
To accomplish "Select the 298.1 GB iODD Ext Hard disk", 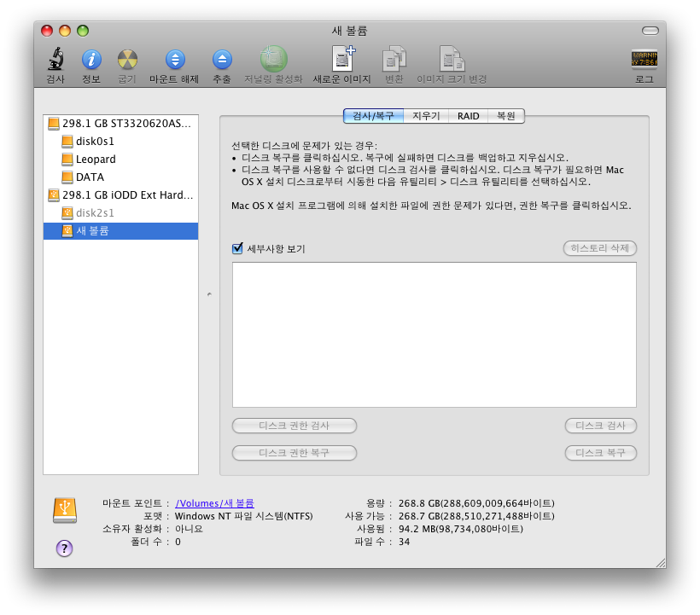I will coord(120,194).
